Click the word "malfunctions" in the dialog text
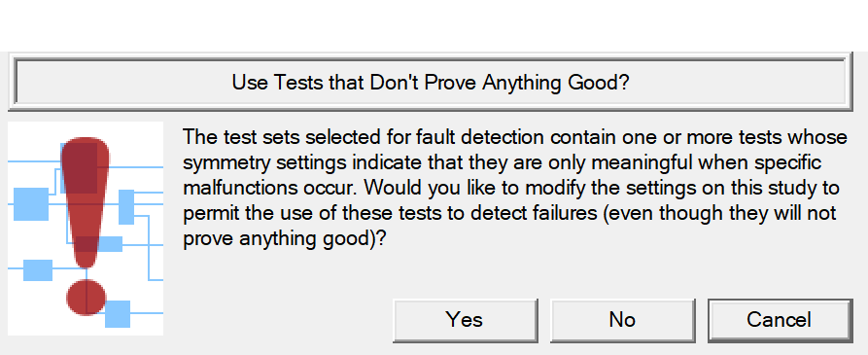868x355 pixels. click(x=242, y=188)
